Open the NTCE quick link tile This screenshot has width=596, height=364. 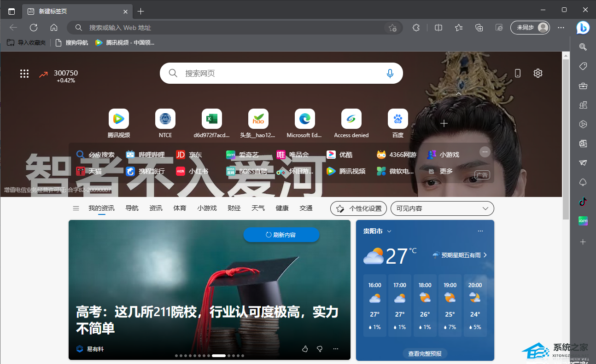(165, 123)
